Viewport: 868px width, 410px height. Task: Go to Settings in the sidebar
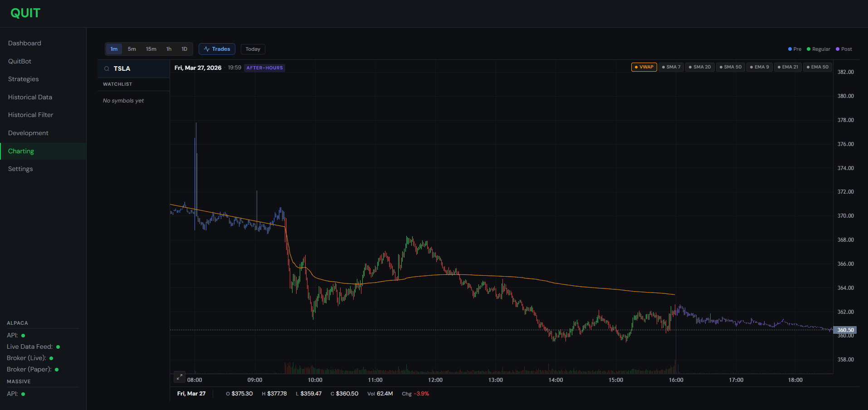pos(20,168)
